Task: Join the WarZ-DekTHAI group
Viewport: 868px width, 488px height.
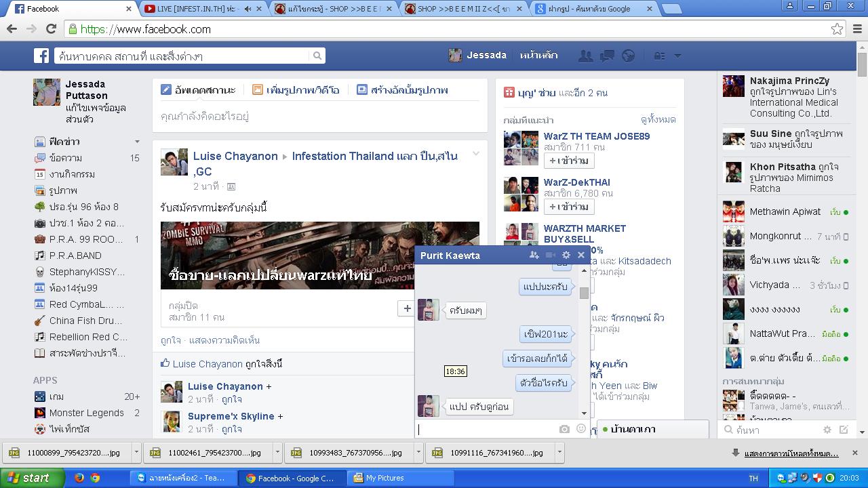Action: pyautogui.click(x=569, y=207)
